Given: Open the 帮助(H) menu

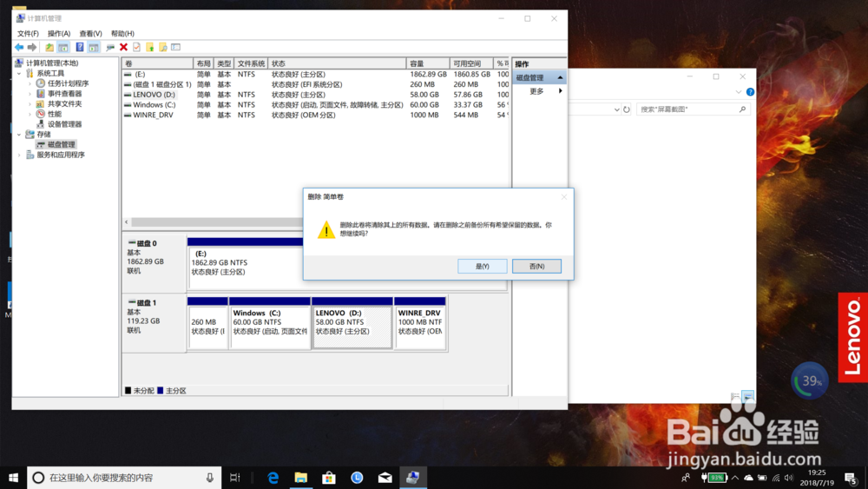Looking at the screenshot, I should click(122, 34).
